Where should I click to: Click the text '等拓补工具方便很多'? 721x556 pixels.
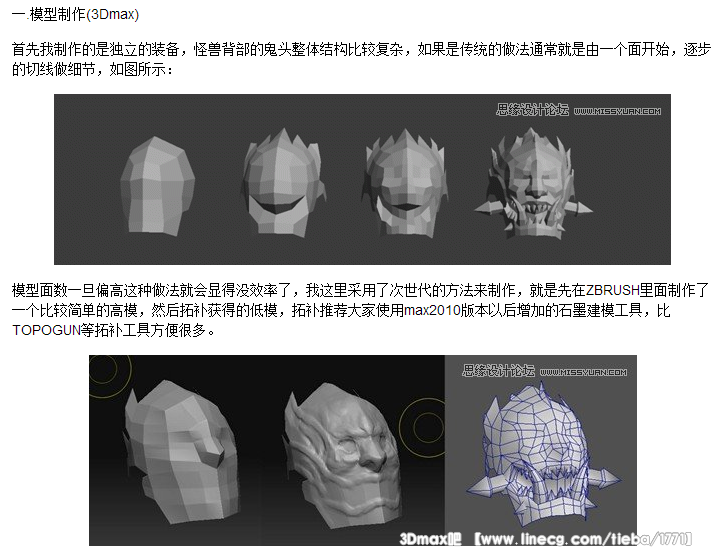point(143,330)
